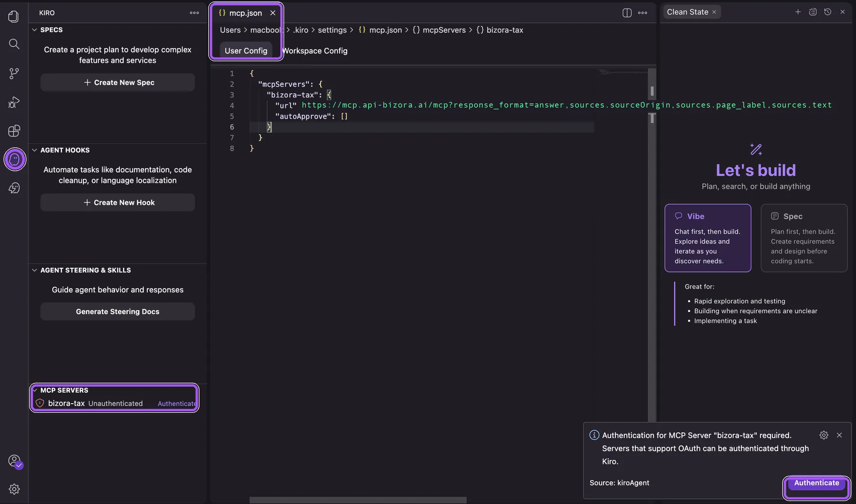Open mcp.json breadcrumb segment
The height and width of the screenshot is (504, 856).
pyautogui.click(x=380, y=30)
